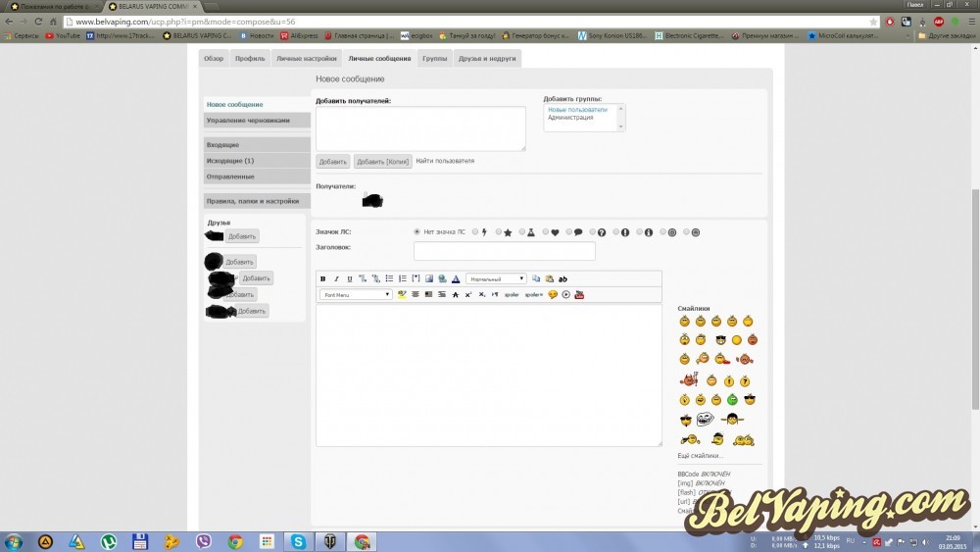Select the question mark message icon radio
The image size is (980, 552).
pyautogui.click(x=593, y=232)
